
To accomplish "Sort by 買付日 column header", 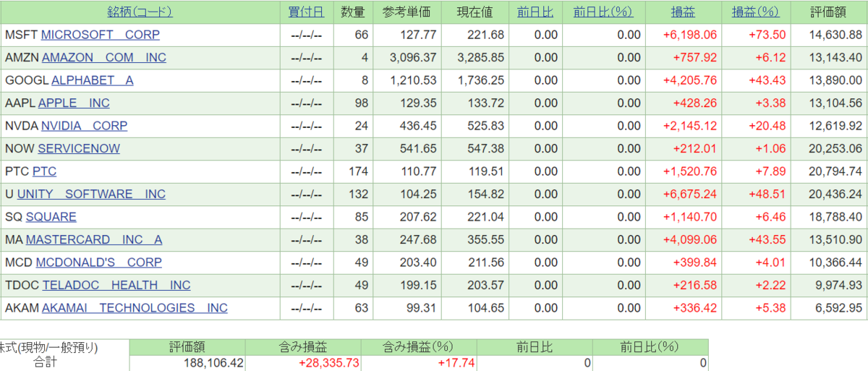I will pyautogui.click(x=306, y=12).
